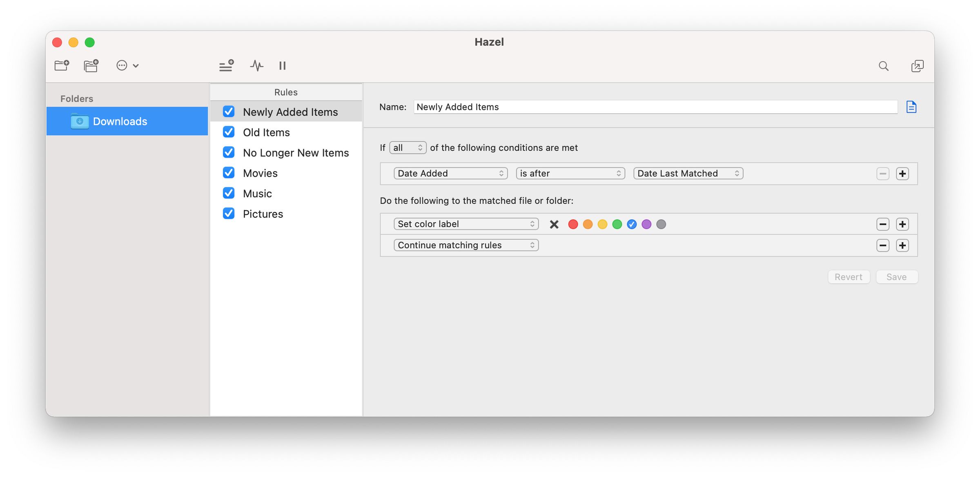Click the add new rule icon
Image resolution: width=980 pixels, height=477 pixels.
[226, 65]
